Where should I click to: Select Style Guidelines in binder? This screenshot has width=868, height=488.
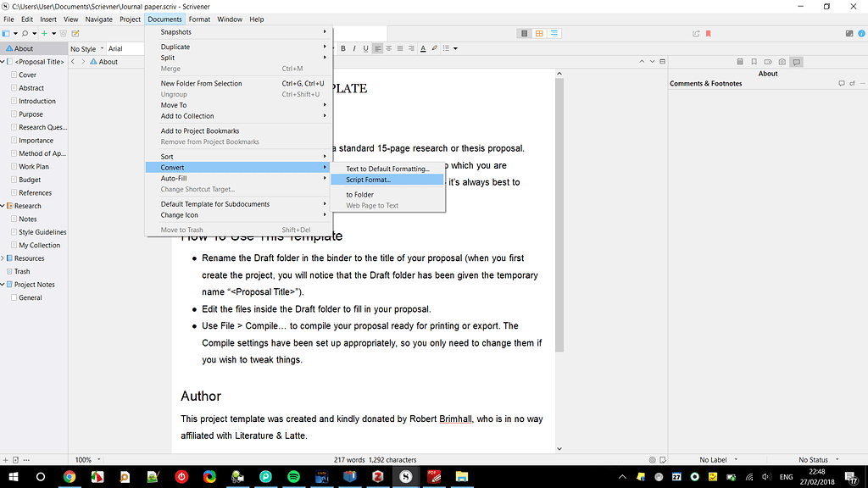pyautogui.click(x=42, y=232)
